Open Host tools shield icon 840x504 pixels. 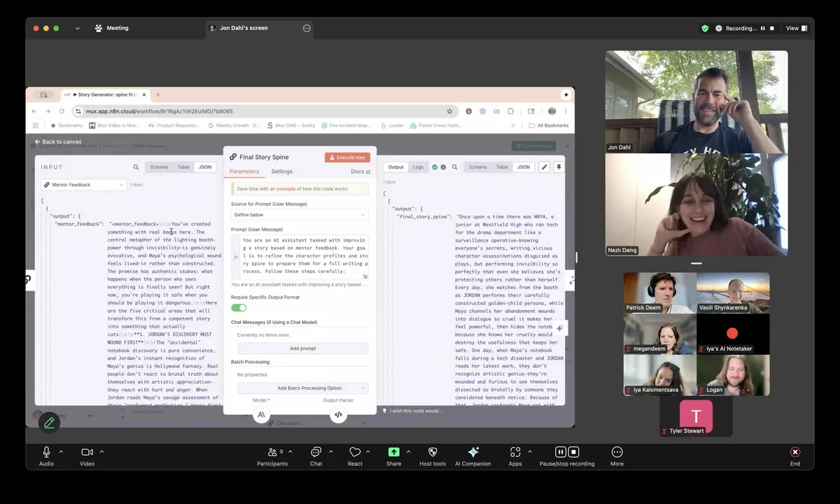(433, 452)
